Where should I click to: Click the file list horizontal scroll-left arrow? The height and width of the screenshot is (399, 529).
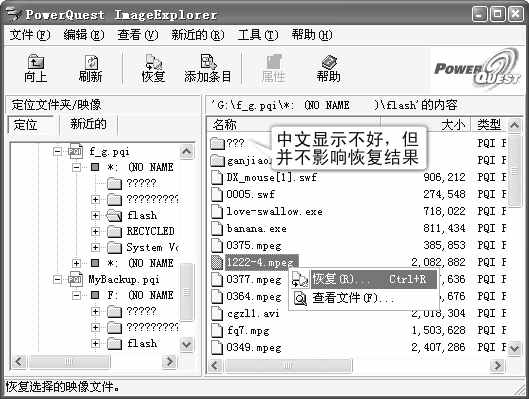[x=215, y=365]
